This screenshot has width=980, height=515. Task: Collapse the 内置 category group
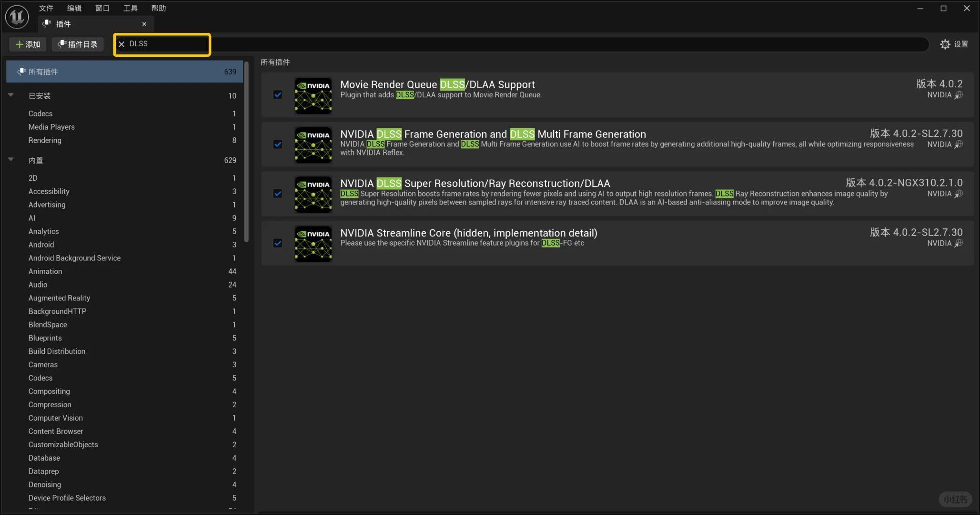coord(10,160)
